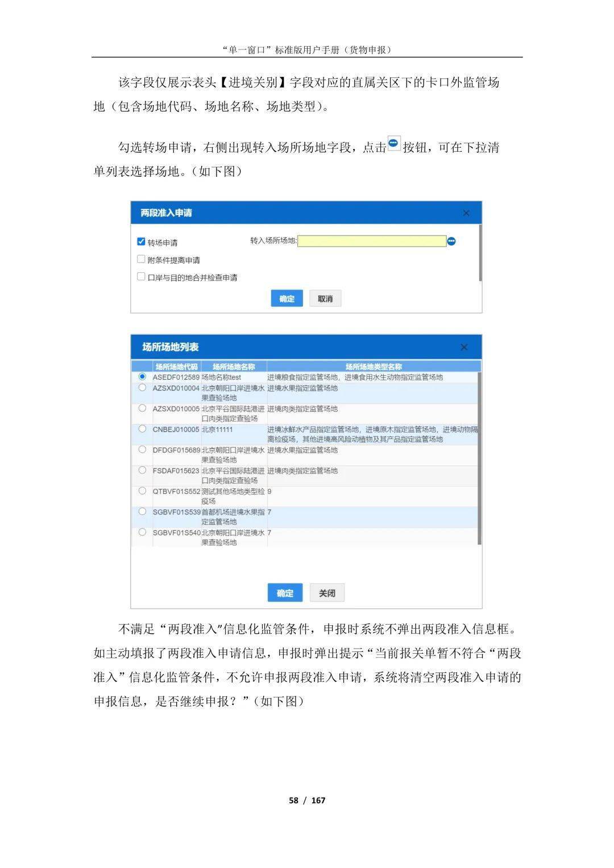Click the 场所场地代码 column header
614x868 pixels.
point(176,367)
